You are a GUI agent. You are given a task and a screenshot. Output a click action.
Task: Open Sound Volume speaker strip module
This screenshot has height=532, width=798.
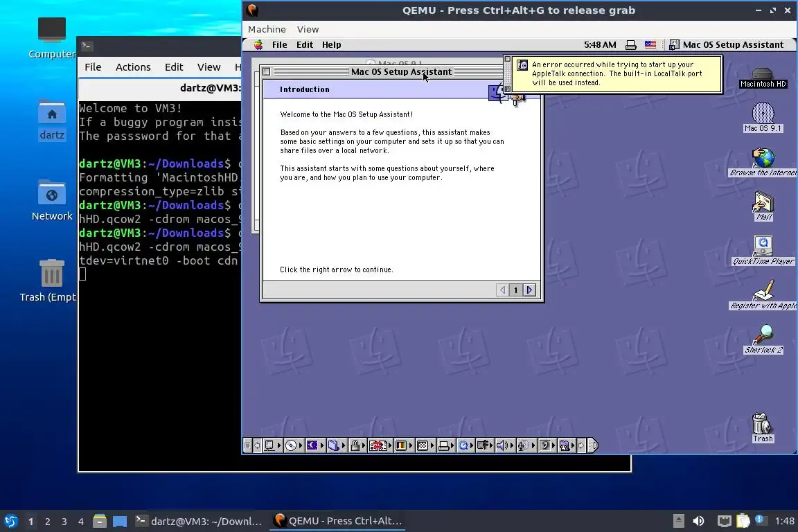(505, 445)
